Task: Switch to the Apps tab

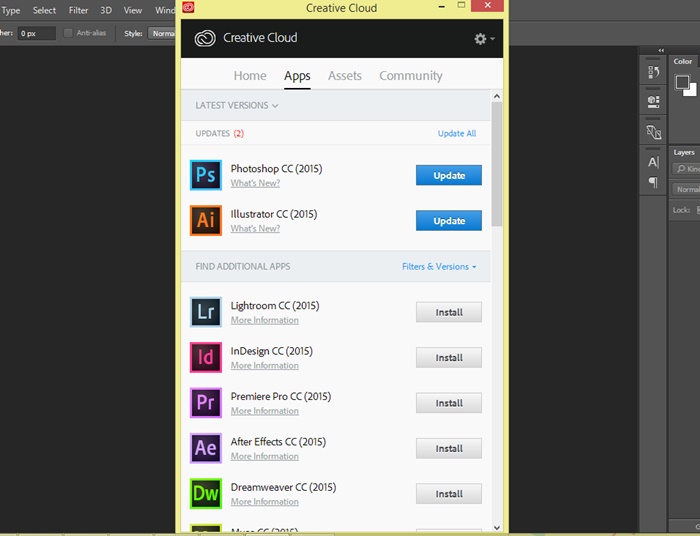Action: pos(297,76)
